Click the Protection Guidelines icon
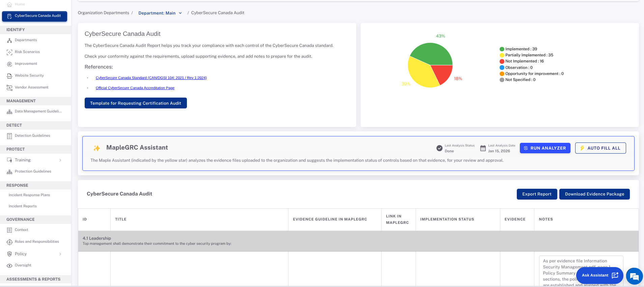The width and height of the screenshot is (644, 287). click(9, 172)
